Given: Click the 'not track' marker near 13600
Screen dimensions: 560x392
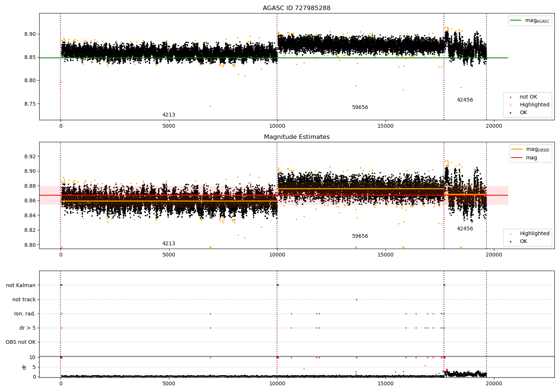Looking at the screenshot, I should [x=357, y=299].
